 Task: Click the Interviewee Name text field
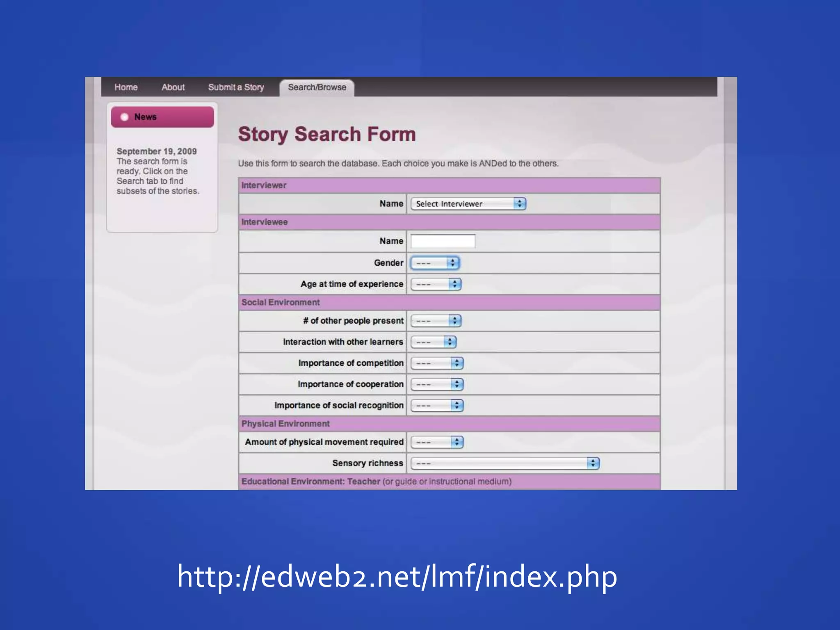[443, 241]
